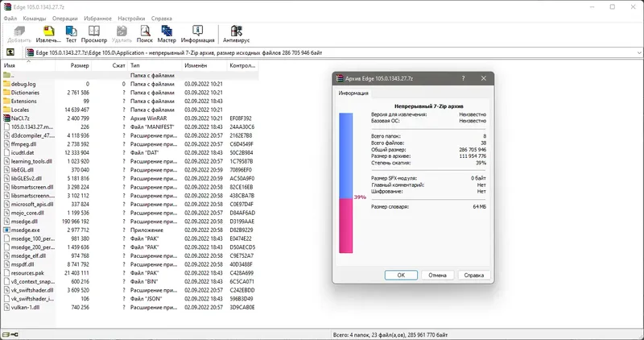Open the Настройки menu
The image size is (644, 340).
tap(131, 19)
